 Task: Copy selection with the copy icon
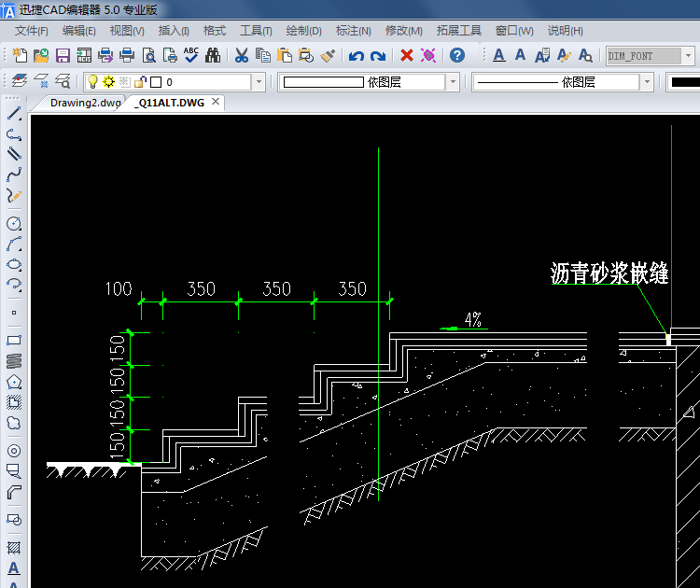pyautogui.click(x=263, y=55)
